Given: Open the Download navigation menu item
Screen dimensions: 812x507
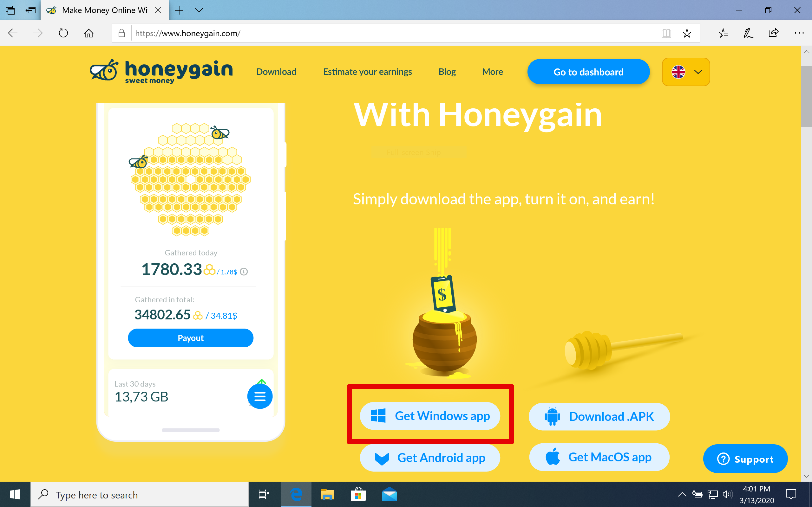Looking at the screenshot, I should [x=277, y=71].
